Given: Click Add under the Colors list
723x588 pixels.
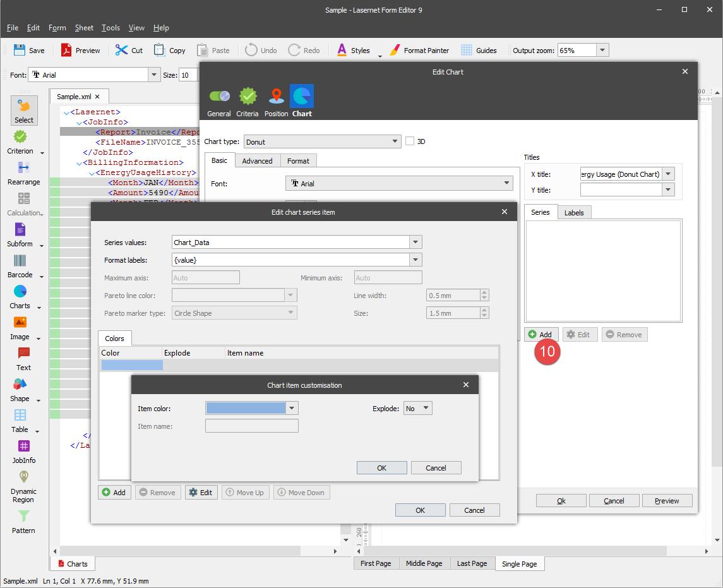Looking at the screenshot, I should (114, 492).
